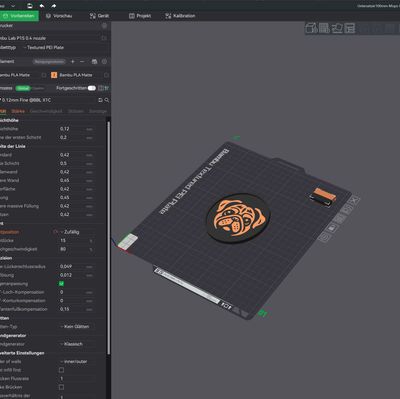Click the auto-orient toolbar icon

point(337,28)
